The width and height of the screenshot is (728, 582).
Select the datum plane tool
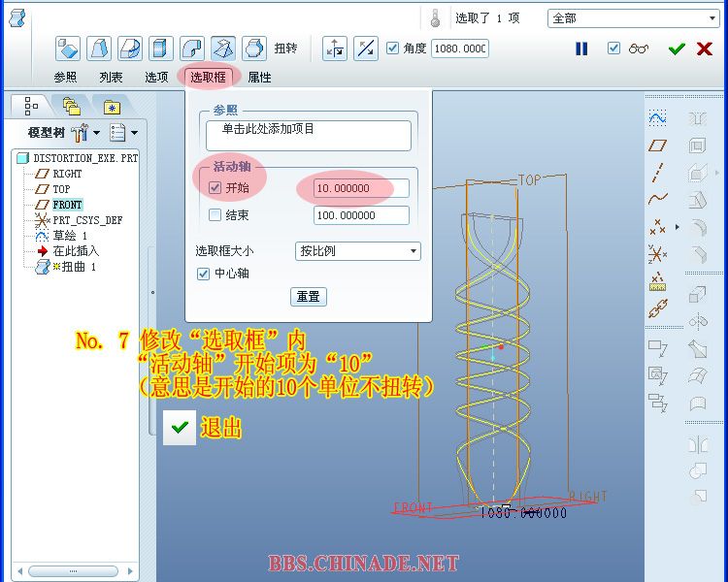point(657,145)
